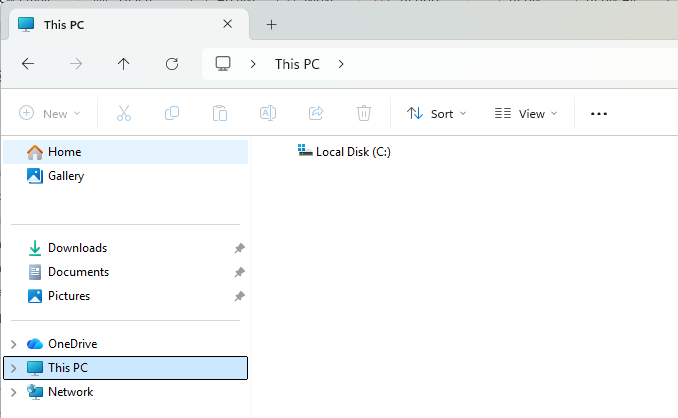Viewport: 678px width, 418px height.
Task: Open the Sort dropdown menu
Action: [x=437, y=114]
